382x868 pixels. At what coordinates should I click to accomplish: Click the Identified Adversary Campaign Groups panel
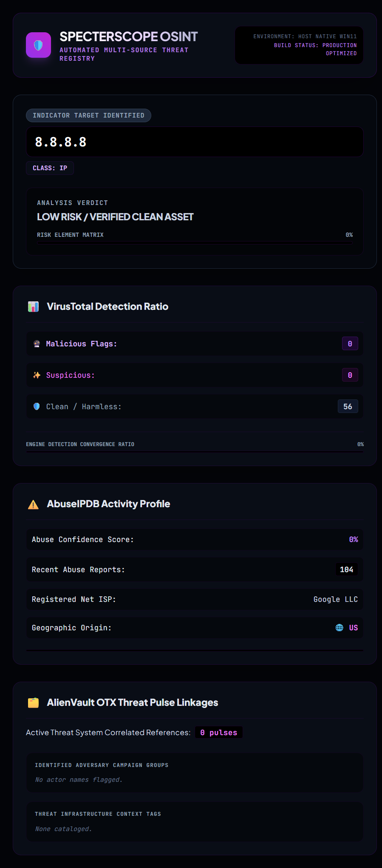tap(195, 772)
